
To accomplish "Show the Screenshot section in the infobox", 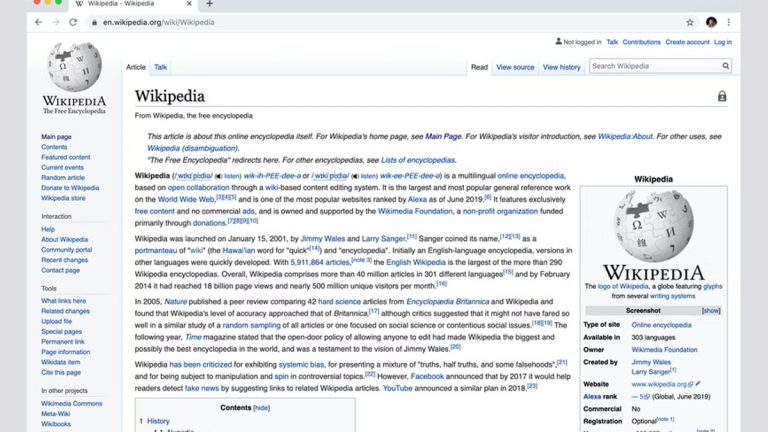I will pos(711,311).
